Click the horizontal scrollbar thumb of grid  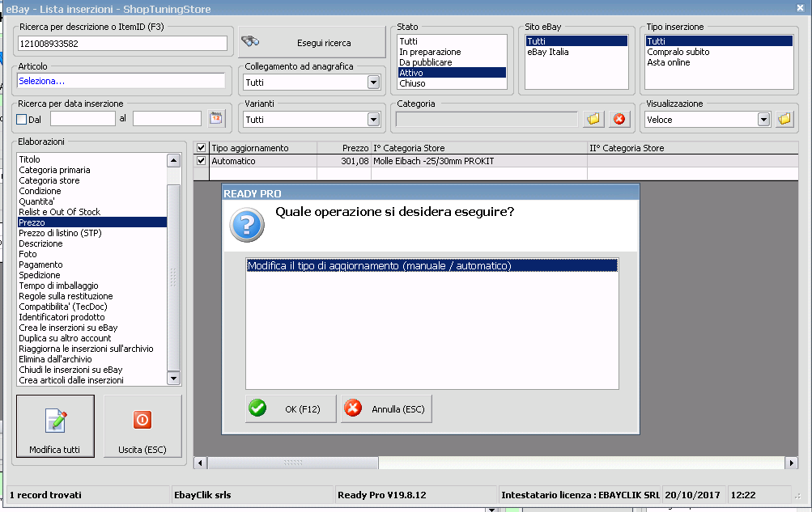click(292, 463)
